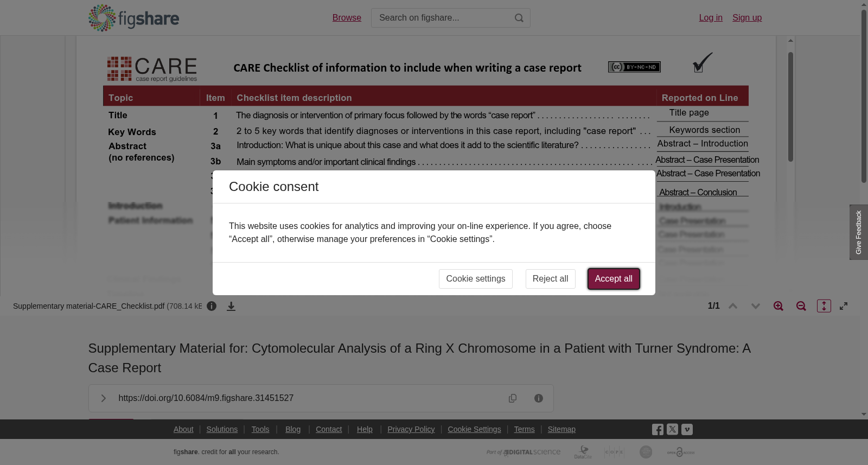Accept all cookies
Viewport: 868px width, 465px height.
614,279
